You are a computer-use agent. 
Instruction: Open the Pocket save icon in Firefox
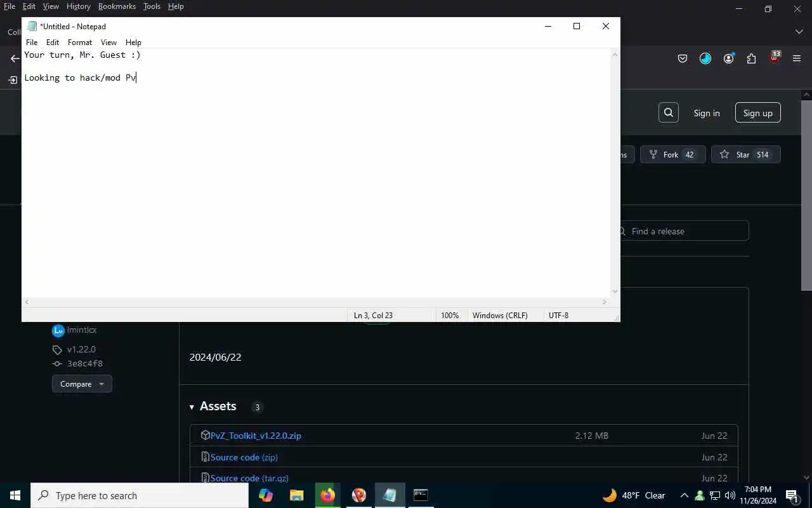click(683, 58)
